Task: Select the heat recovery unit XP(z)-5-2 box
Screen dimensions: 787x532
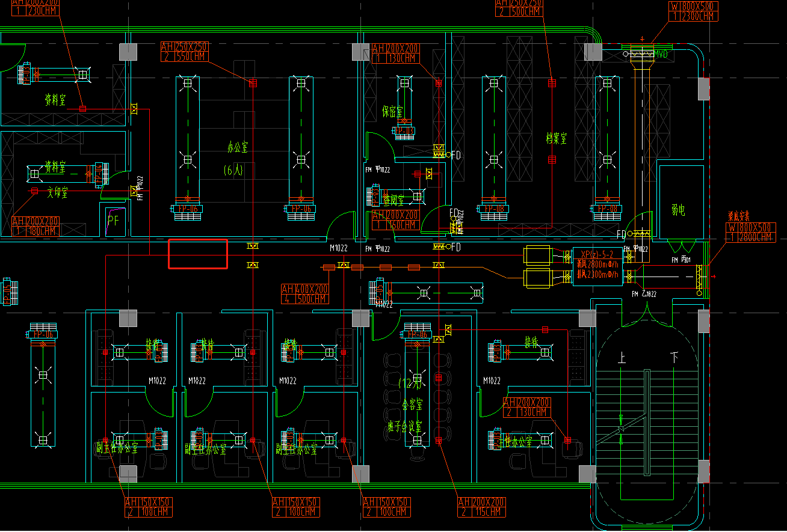Action: (598, 266)
